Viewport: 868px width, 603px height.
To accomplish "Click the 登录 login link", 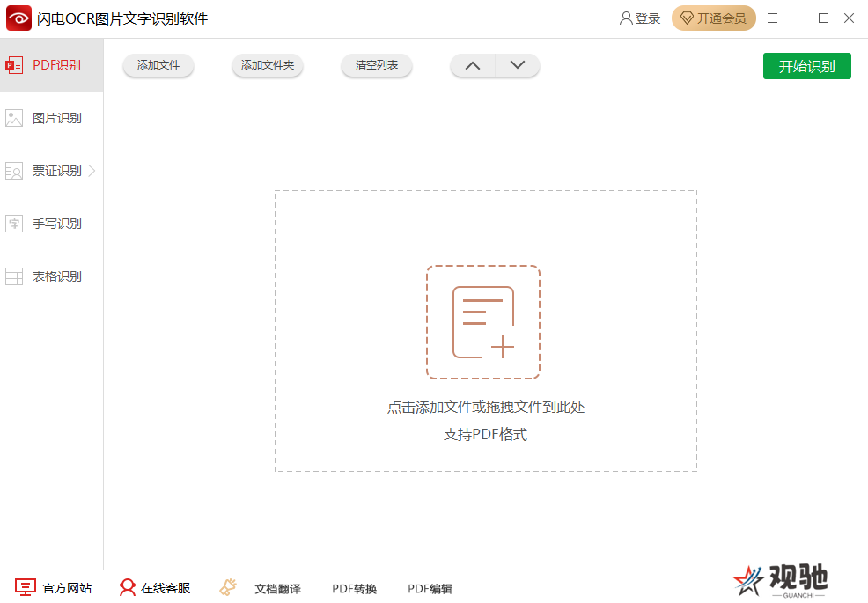I will point(648,18).
